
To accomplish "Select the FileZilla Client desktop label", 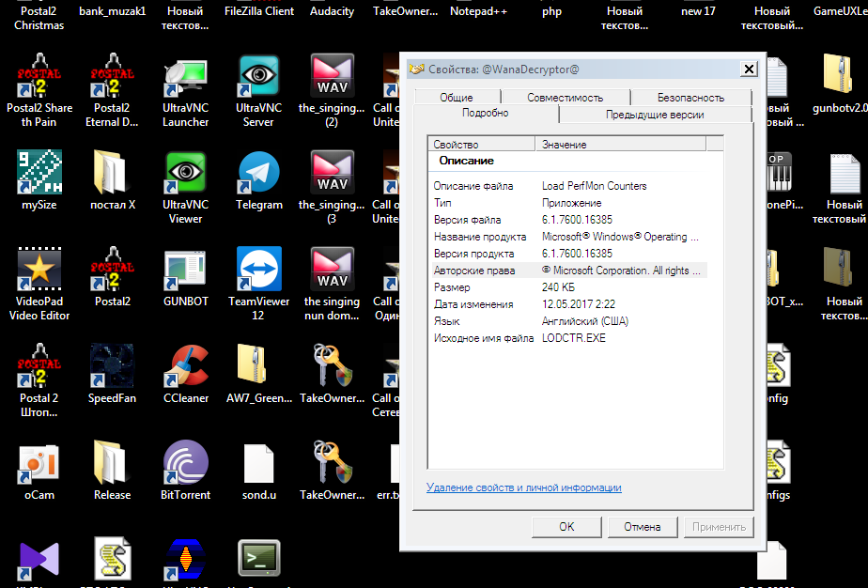I will pos(259,11).
